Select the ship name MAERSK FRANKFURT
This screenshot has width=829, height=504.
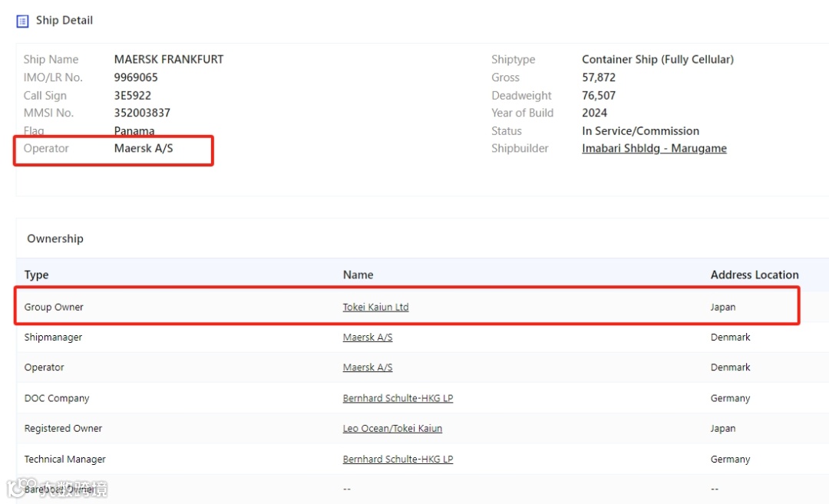coord(169,59)
